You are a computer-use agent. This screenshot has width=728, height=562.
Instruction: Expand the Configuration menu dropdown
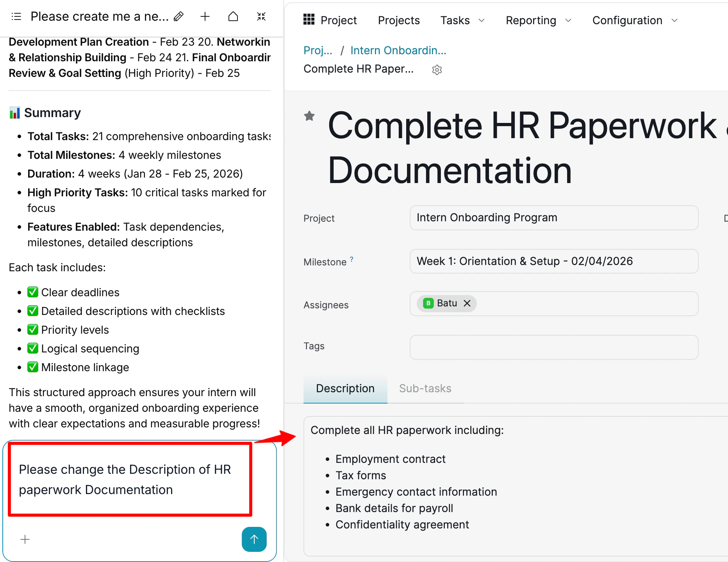click(635, 20)
